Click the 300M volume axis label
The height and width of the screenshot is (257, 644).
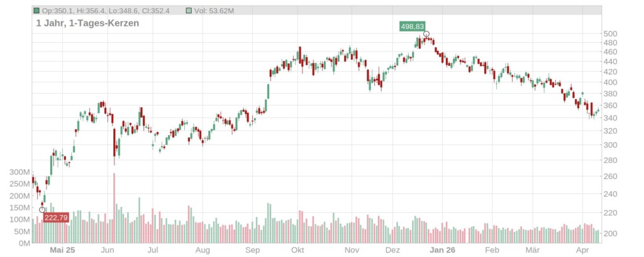click(19, 172)
